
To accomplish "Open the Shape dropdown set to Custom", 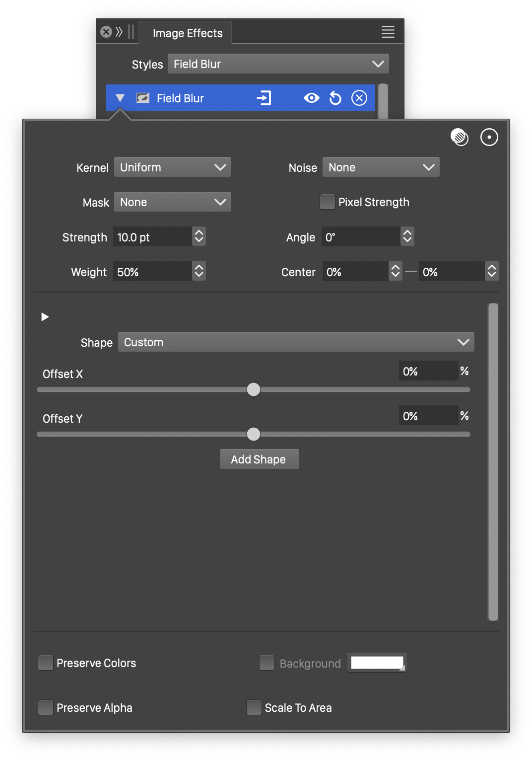I will [296, 342].
